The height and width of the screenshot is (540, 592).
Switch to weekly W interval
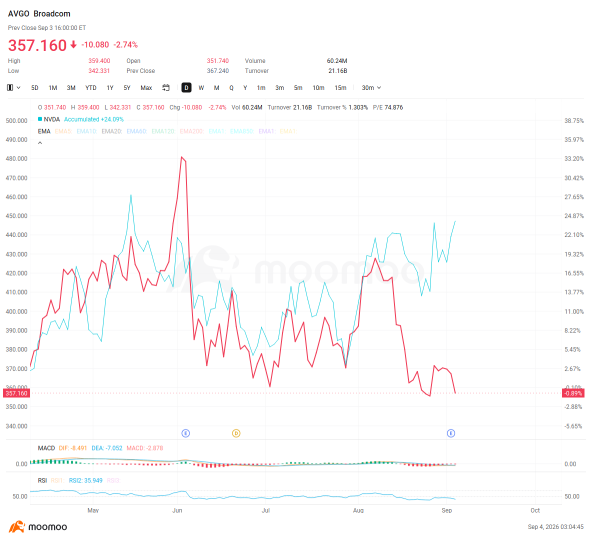coord(201,88)
